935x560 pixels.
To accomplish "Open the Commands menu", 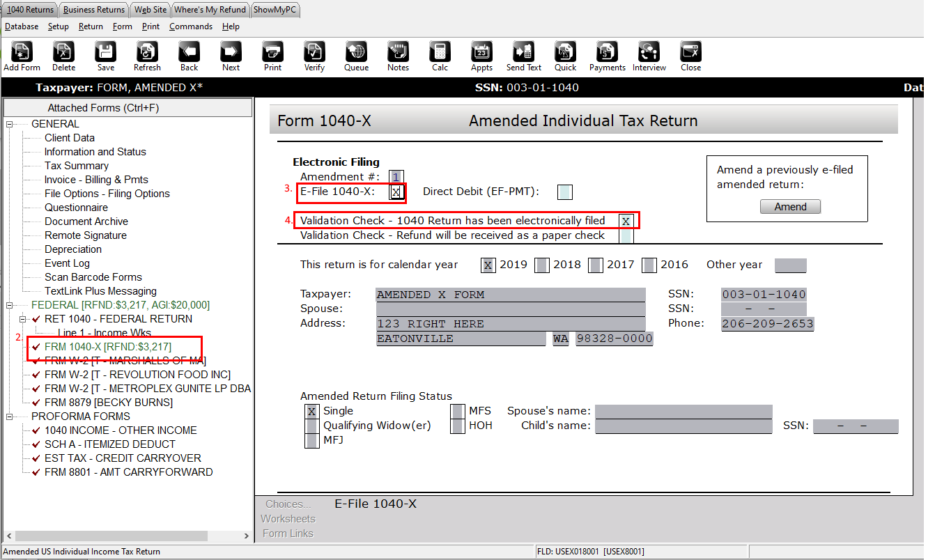I will click(191, 26).
